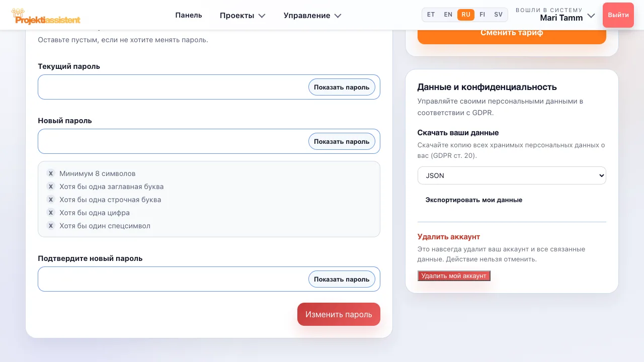Click the Скачать ваши данные label

coord(458,133)
